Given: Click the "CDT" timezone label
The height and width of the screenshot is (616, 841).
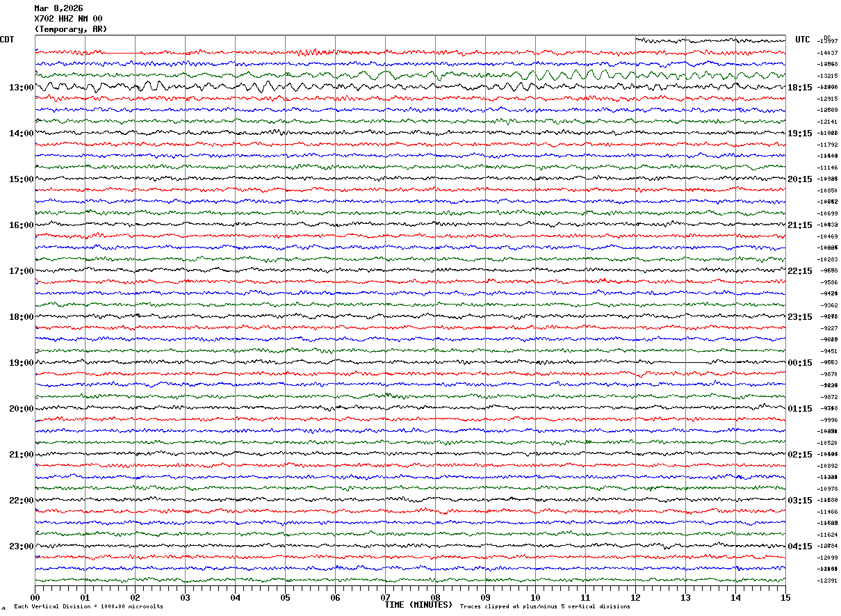Looking at the screenshot, I should pos(8,40).
